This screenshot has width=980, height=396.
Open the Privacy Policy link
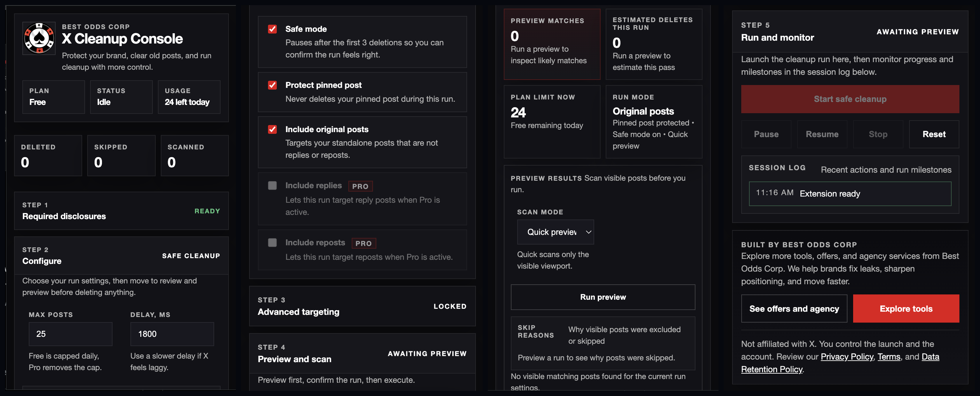click(x=847, y=356)
